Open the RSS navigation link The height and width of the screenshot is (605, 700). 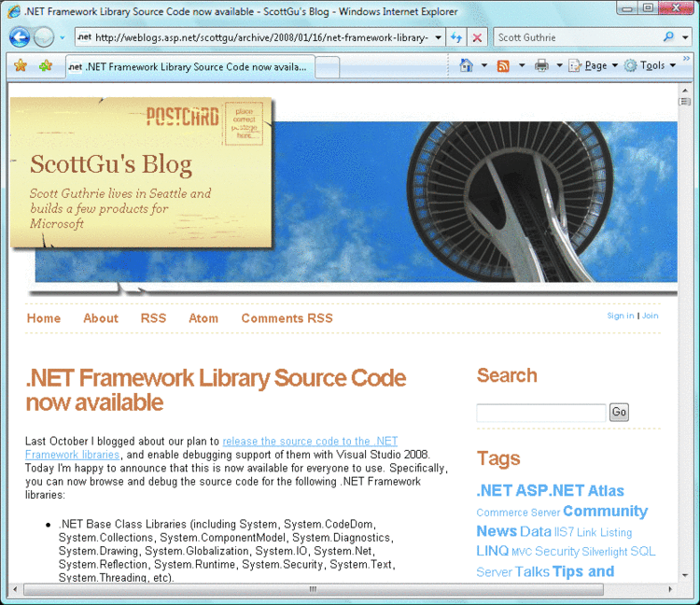pos(153,318)
